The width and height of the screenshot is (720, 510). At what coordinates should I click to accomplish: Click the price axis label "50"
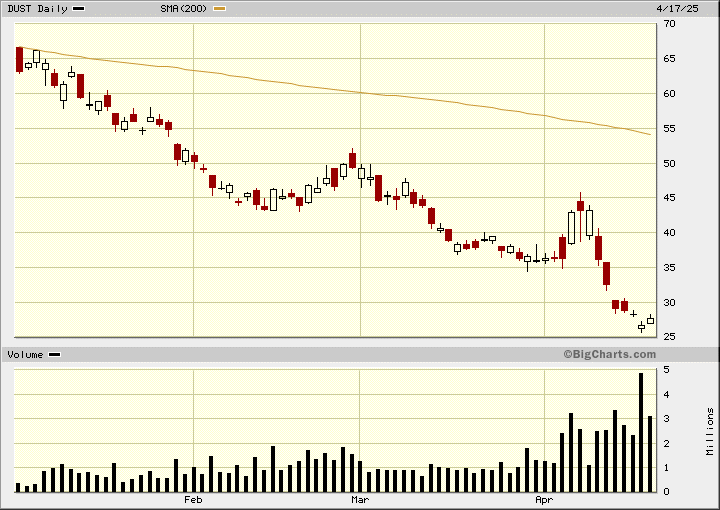coord(669,163)
